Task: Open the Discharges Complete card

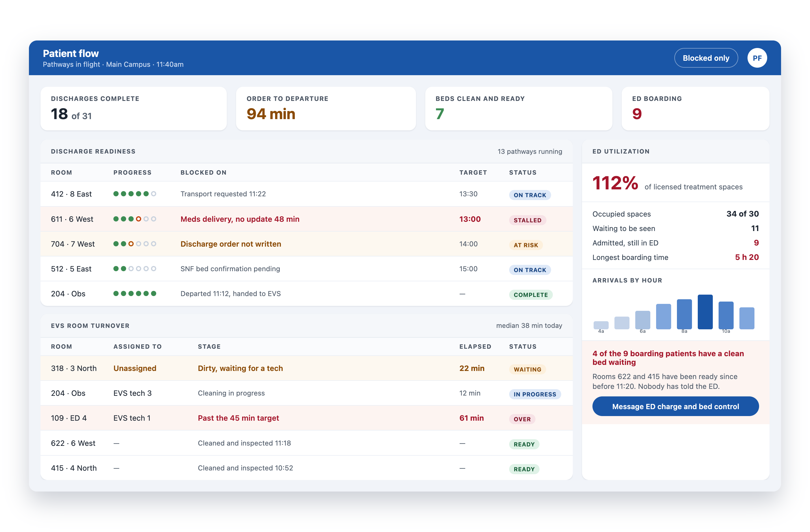Action: coord(133,108)
